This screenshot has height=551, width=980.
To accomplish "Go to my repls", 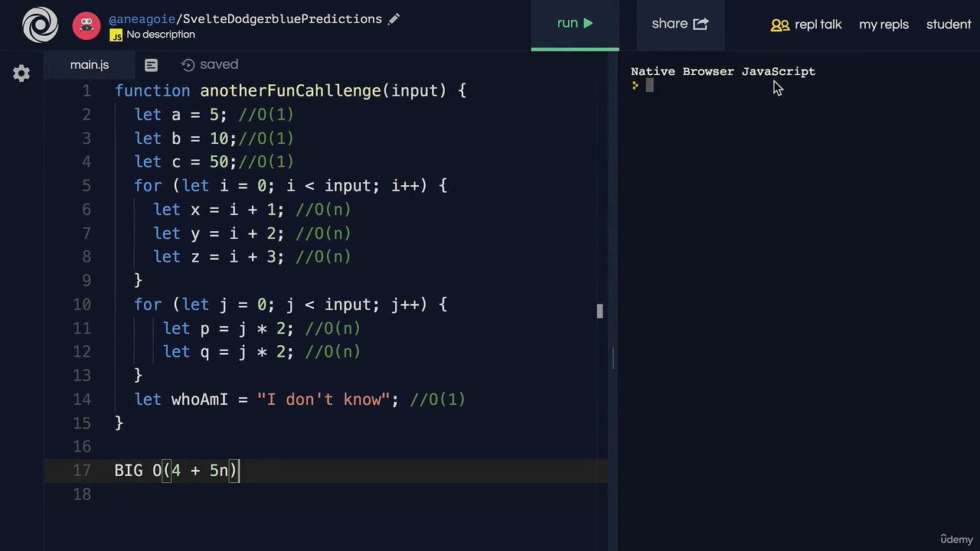I will click(884, 24).
